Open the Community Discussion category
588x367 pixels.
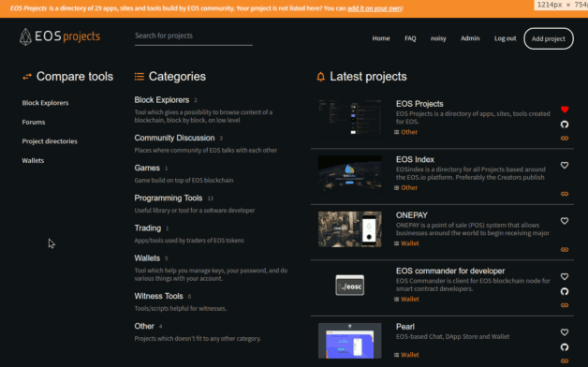pos(174,138)
